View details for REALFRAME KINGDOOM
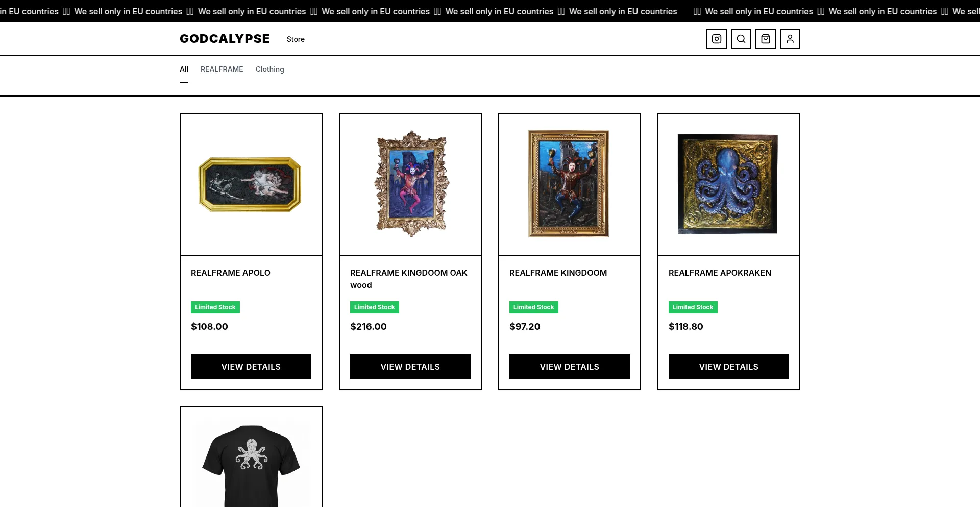The height and width of the screenshot is (507, 980). pyautogui.click(x=569, y=367)
